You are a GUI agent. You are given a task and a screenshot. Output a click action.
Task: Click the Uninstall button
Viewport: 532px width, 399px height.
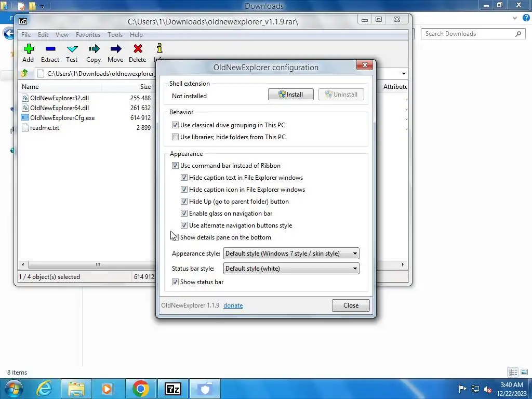(x=341, y=95)
